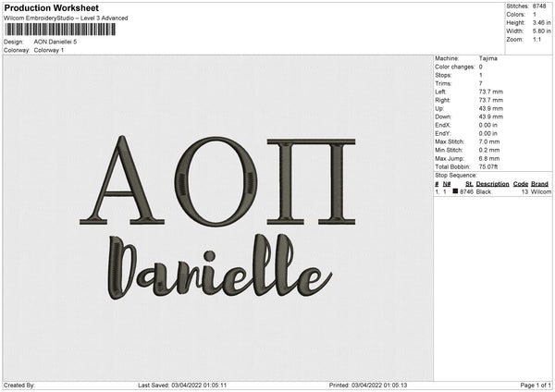Click the Total Bobbin value 75.07ft
Image resolution: width=555 pixels, height=392 pixels.
pyautogui.click(x=488, y=166)
